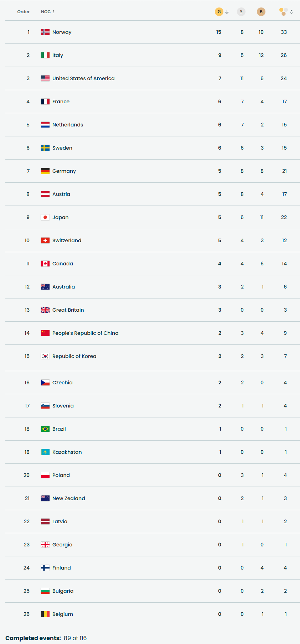
Task: Click the Japan flag icon
Action: tap(45, 217)
